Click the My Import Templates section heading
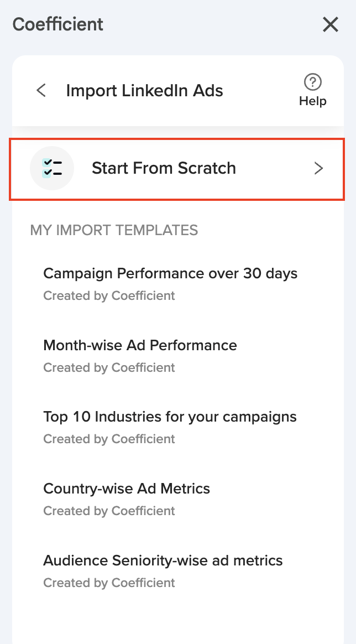 click(114, 230)
